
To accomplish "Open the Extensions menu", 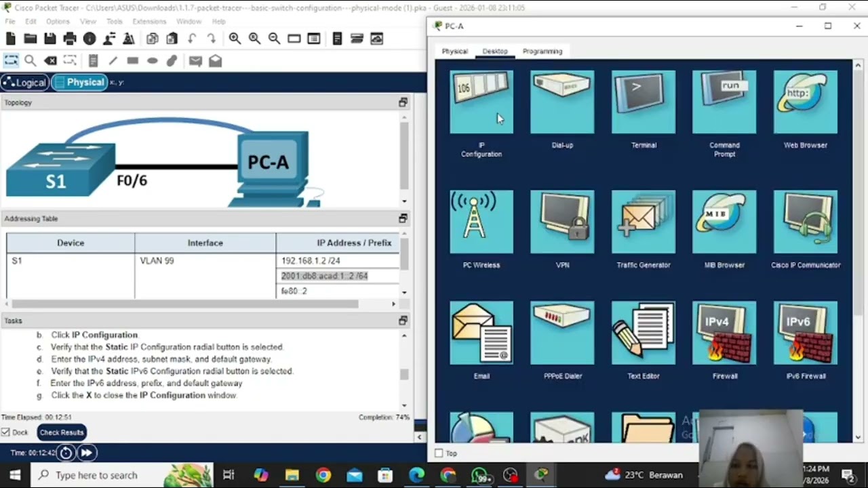I will pos(149,22).
